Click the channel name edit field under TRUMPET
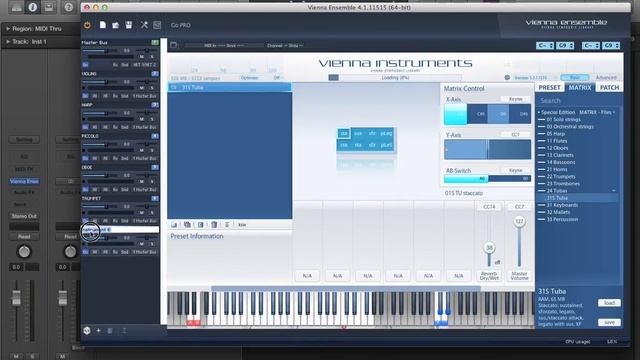This screenshot has height=360, width=640. coord(120,229)
